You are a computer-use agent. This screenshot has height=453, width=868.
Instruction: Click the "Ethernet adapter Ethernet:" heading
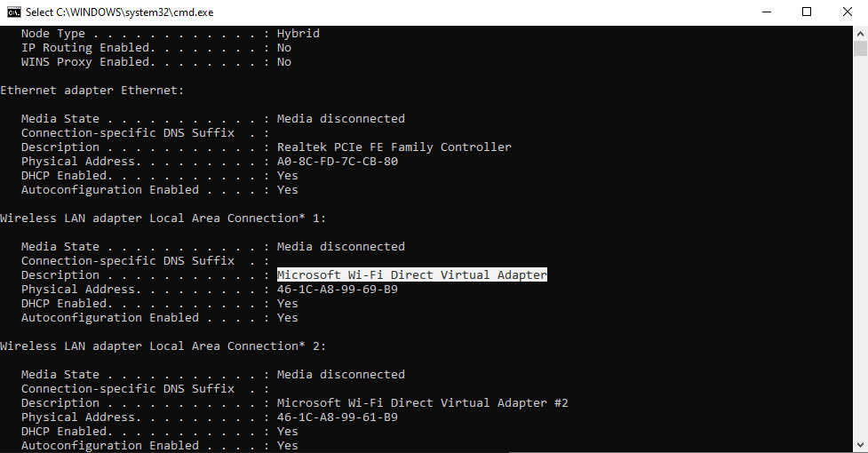click(x=92, y=91)
